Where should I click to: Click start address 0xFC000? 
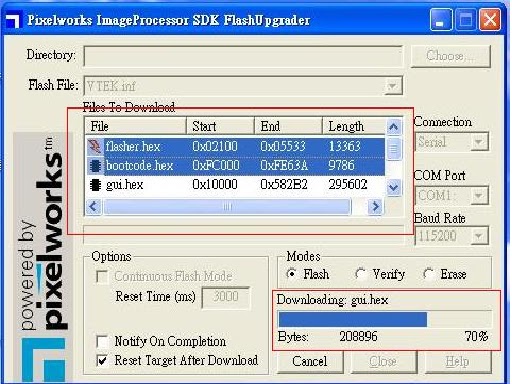click(216, 166)
